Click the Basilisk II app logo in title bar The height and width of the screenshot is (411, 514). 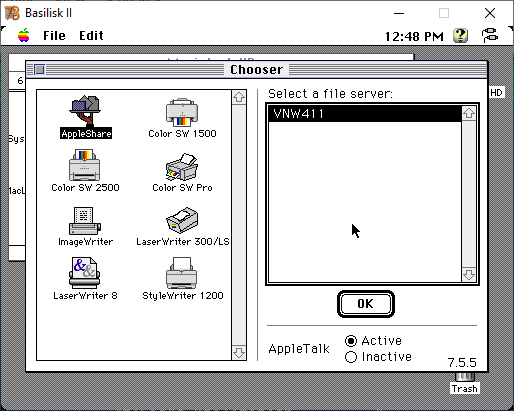pyautogui.click(x=12, y=13)
